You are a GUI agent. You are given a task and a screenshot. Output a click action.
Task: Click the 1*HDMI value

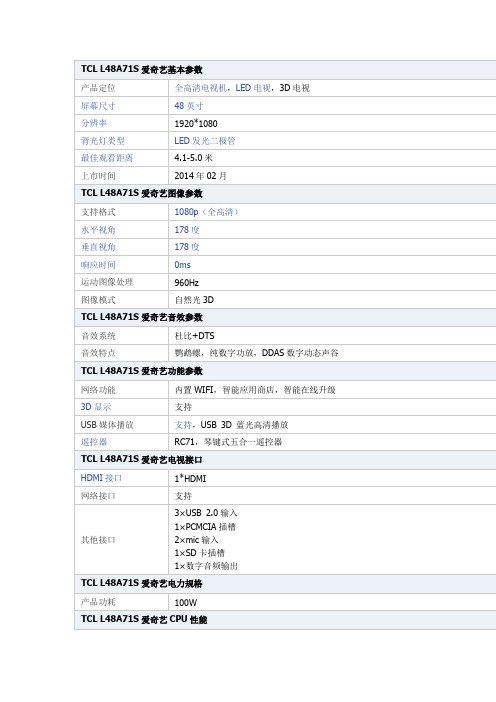click(190, 479)
